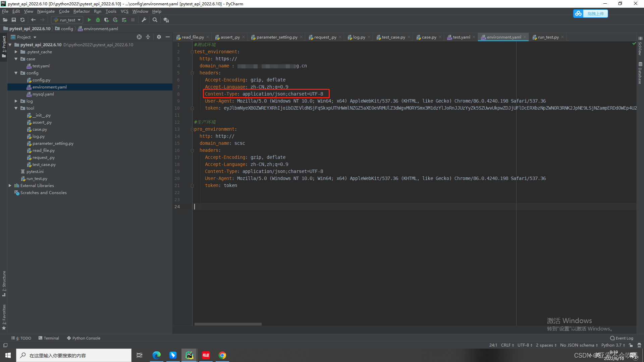
Task: Open Project panel gear options
Action: click(159, 37)
